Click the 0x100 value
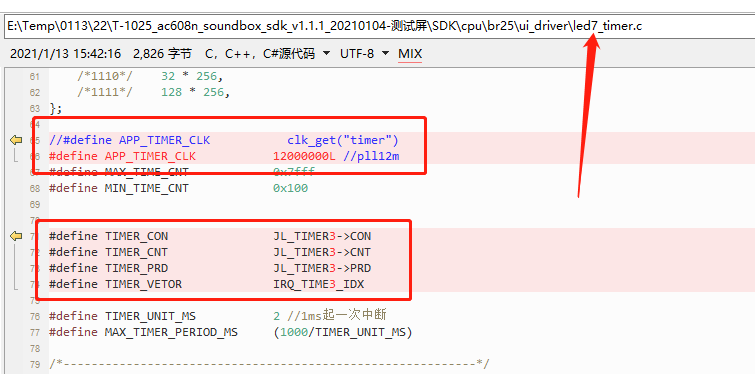The image size is (755, 374). click(290, 188)
